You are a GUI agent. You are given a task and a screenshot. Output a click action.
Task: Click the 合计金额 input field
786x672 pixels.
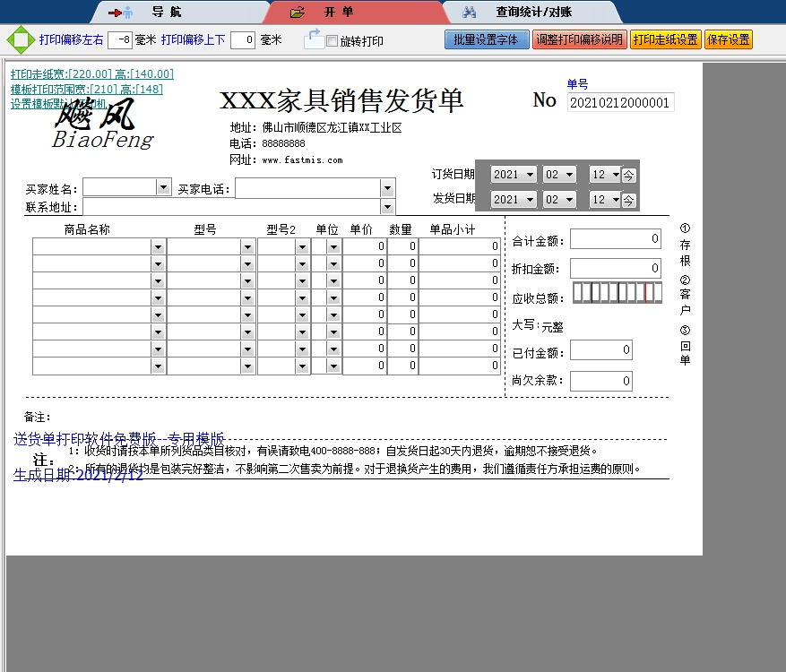tap(615, 239)
